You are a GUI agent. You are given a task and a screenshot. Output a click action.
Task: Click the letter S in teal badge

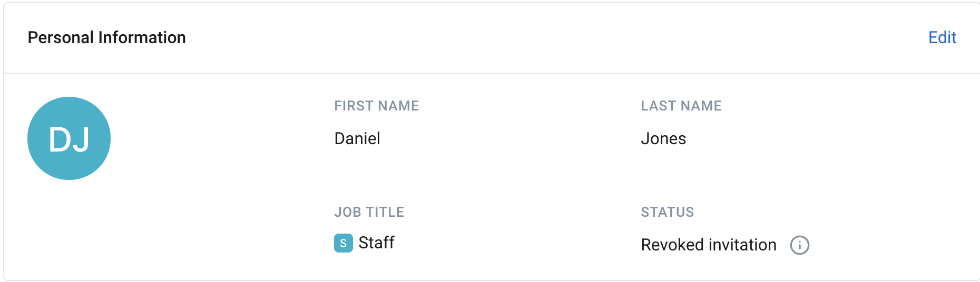(343, 243)
